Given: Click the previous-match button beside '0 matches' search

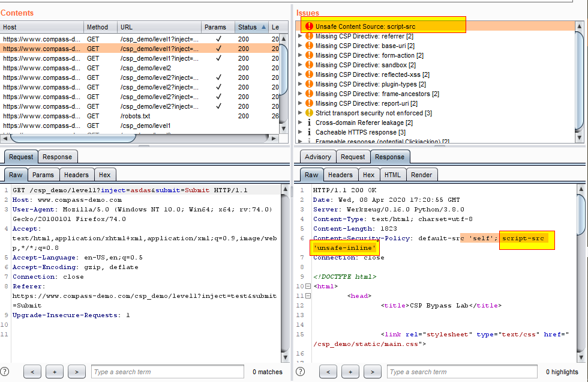Looking at the screenshot, I should point(32,372).
